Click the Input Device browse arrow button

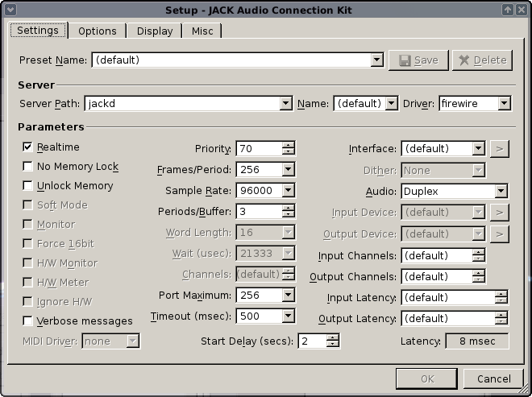[x=500, y=213]
